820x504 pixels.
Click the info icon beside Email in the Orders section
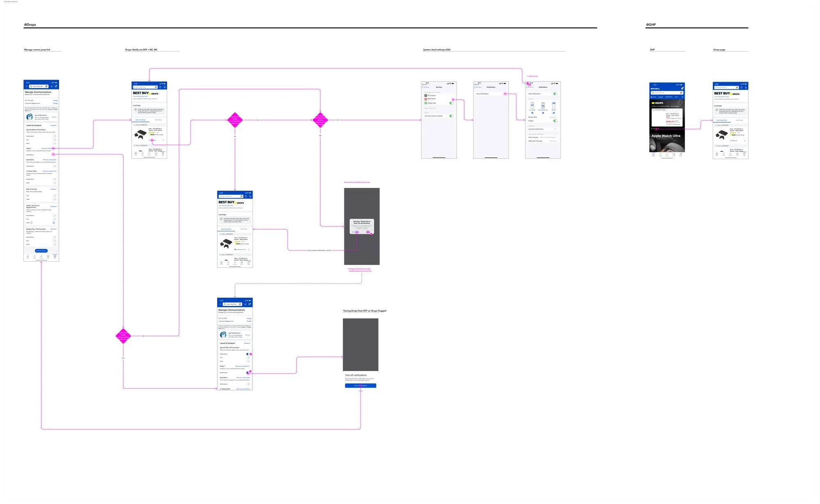pyautogui.click(x=32, y=223)
